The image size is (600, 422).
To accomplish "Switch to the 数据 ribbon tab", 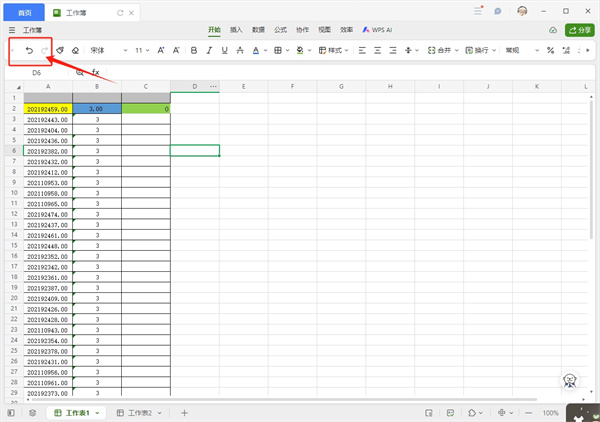I will coord(258,30).
